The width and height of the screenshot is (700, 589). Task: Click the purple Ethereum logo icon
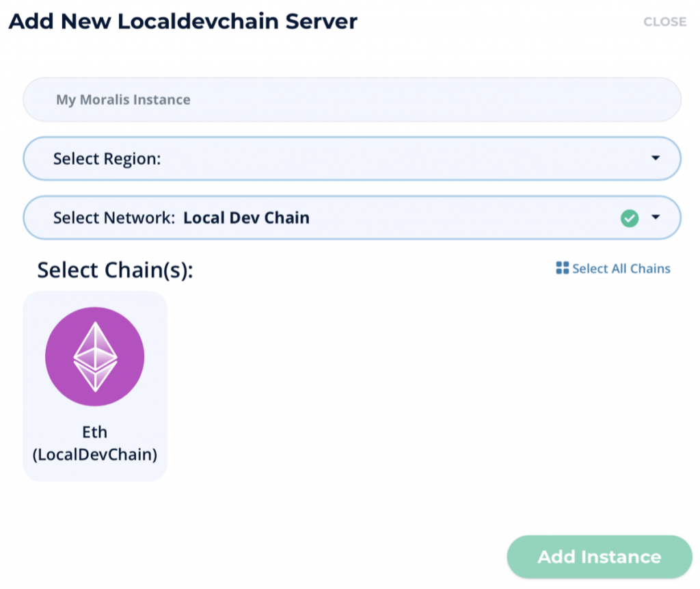pos(94,356)
